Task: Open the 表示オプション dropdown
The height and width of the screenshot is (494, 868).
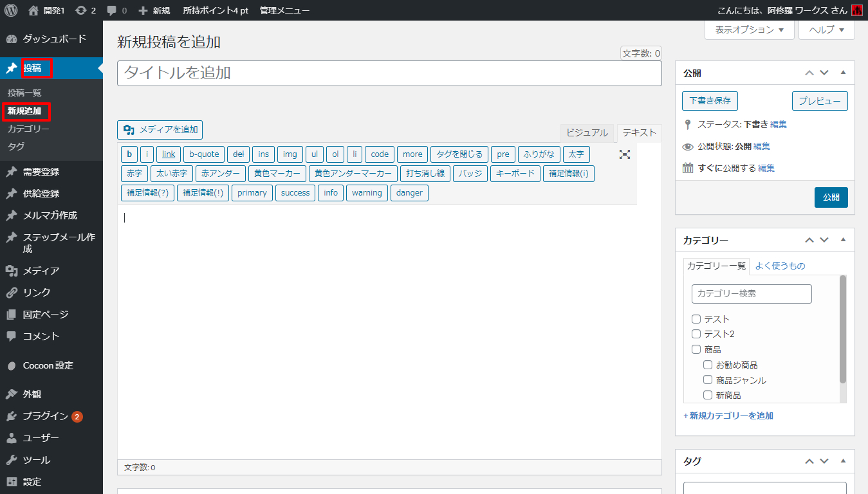Action: point(750,30)
